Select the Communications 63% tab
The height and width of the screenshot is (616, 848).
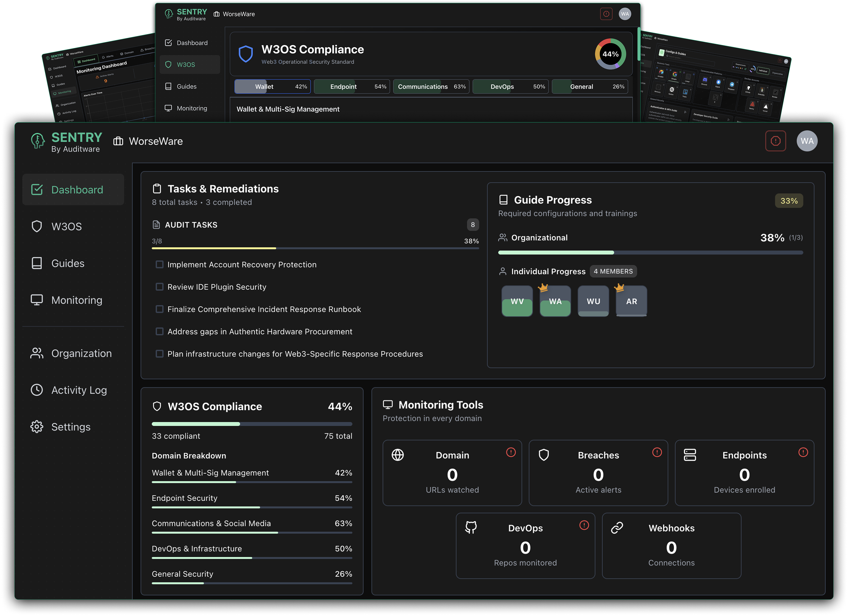point(431,86)
